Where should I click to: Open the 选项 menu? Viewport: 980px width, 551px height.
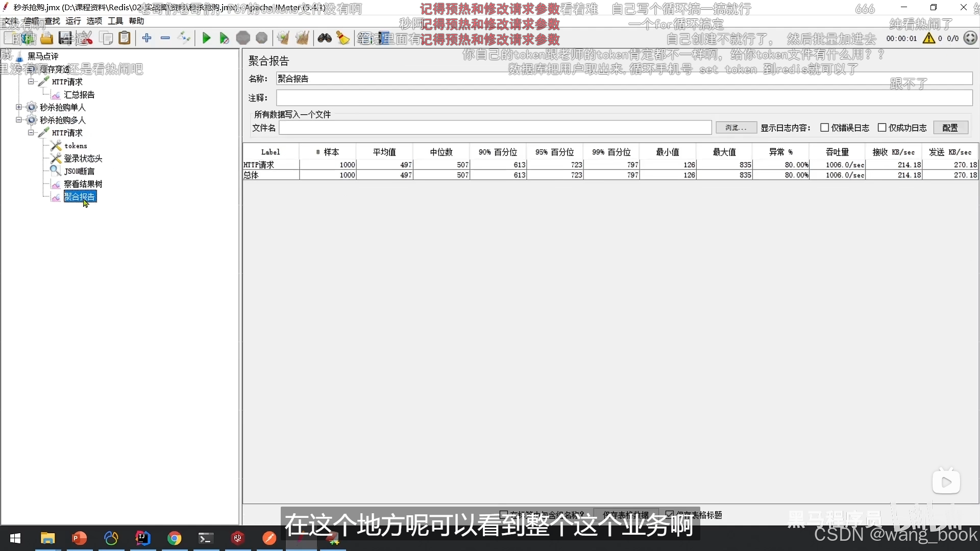point(94,21)
